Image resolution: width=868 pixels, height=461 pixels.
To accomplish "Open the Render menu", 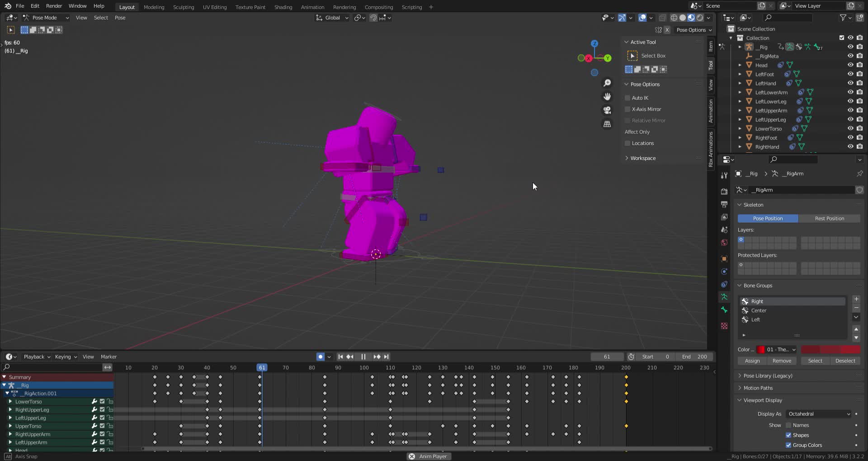I will point(54,6).
